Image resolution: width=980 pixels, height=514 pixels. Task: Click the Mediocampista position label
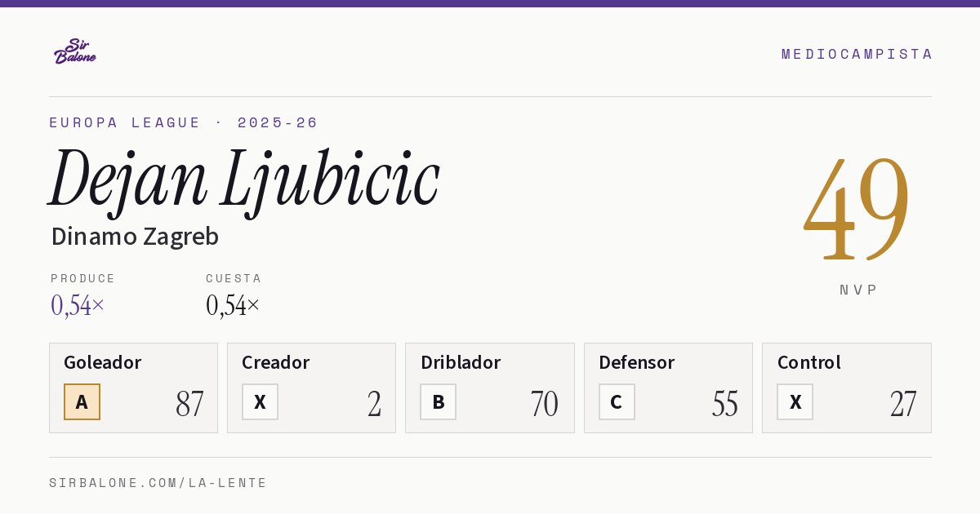tap(857, 54)
